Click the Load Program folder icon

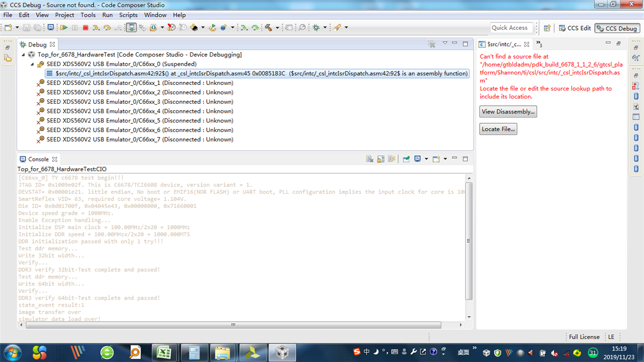[x=153, y=27]
